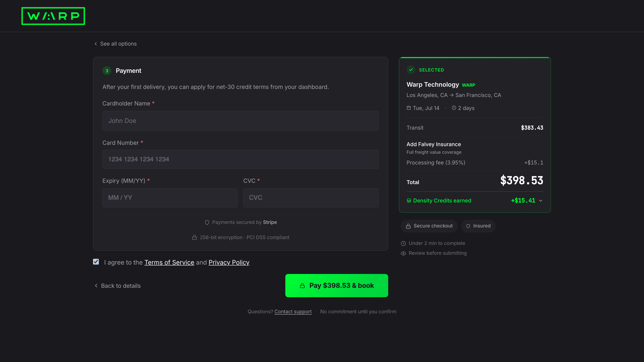Click the arrow between Los Angeles and San Francisco
This screenshot has height=362, width=644.
451,95
